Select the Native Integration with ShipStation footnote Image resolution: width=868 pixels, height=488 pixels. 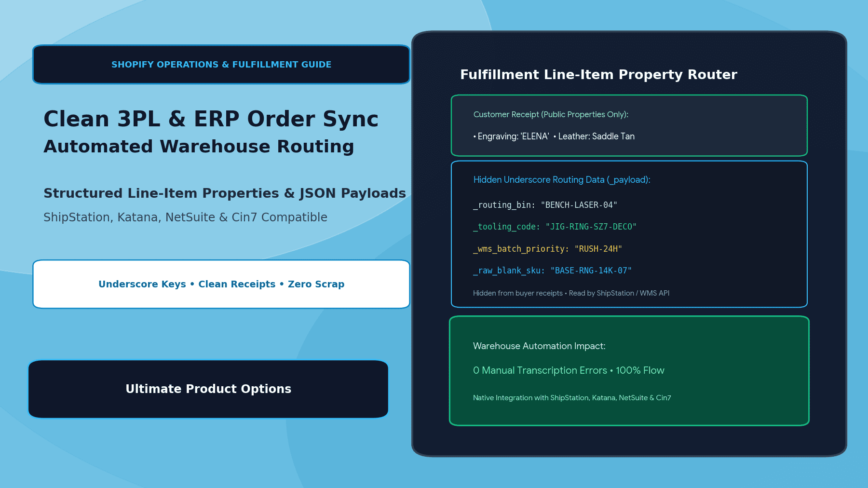click(x=572, y=398)
